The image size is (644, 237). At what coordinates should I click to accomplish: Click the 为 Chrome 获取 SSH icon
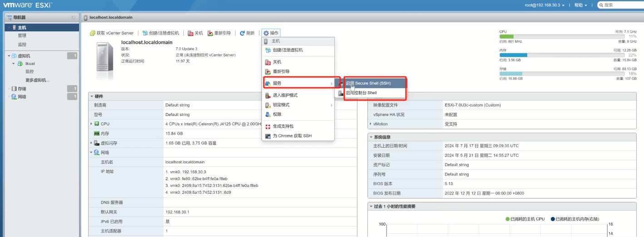(x=268, y=136)
